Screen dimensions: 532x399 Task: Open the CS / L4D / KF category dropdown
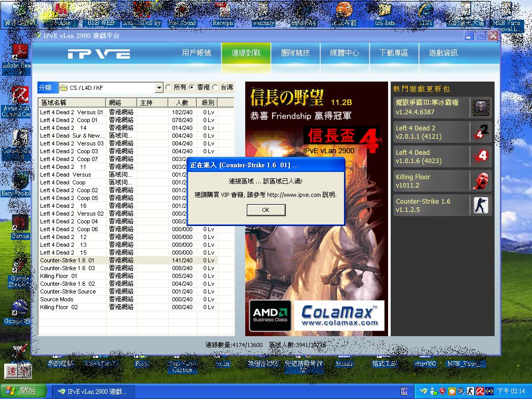pyautogui.click(x=159, y=88)
